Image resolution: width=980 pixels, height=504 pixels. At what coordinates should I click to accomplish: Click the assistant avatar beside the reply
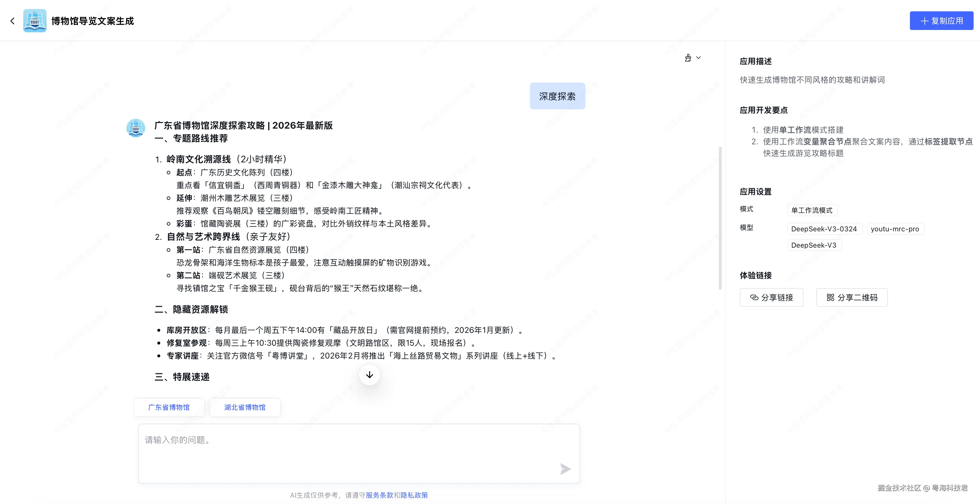(x=136, y=128)
